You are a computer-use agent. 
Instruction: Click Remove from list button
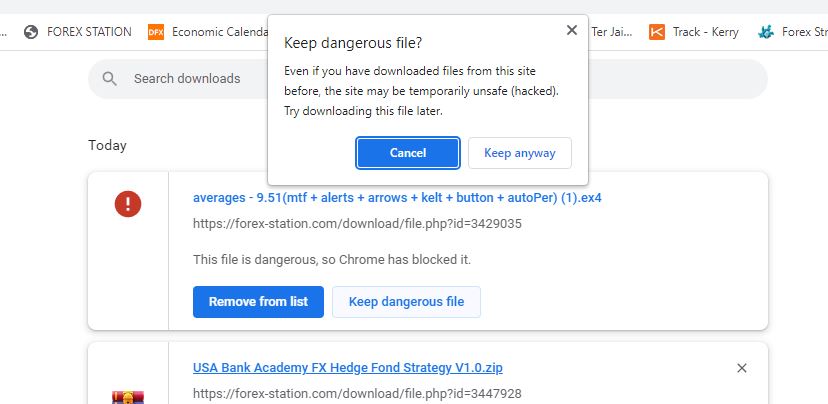[x=258, y=302]
